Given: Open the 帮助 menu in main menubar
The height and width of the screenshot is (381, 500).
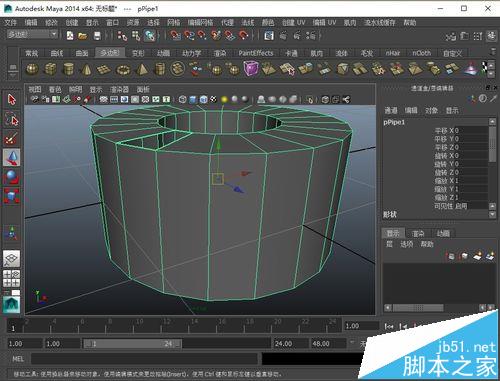Looking at the screenshot, I should 410,23.
